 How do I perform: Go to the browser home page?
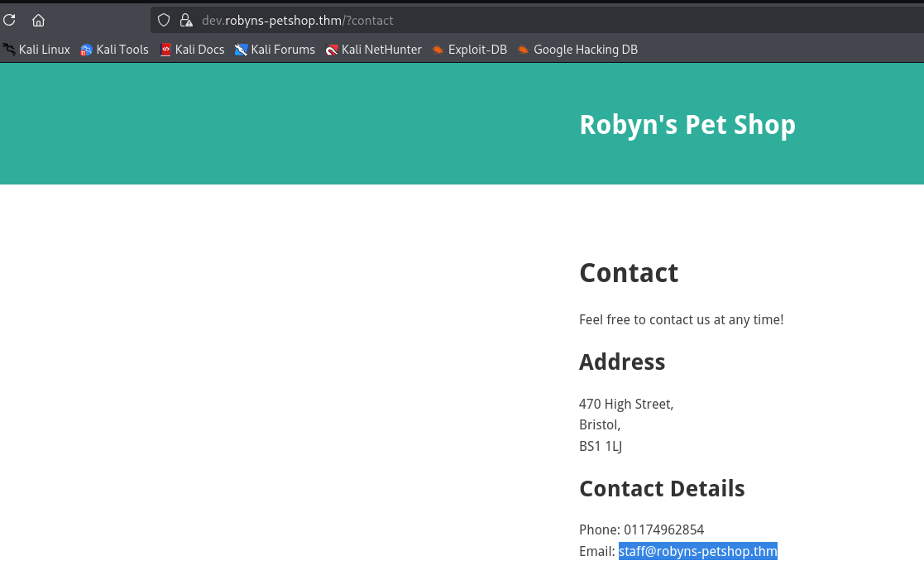point(38,21)
